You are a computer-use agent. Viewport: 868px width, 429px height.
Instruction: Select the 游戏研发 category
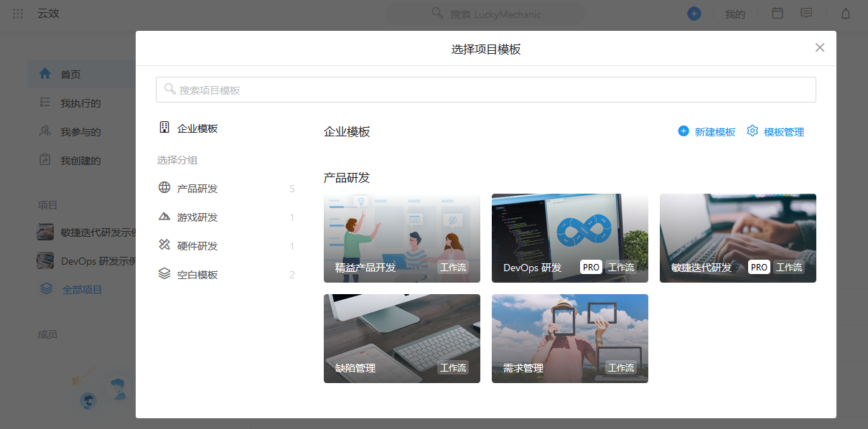point(165,217)
